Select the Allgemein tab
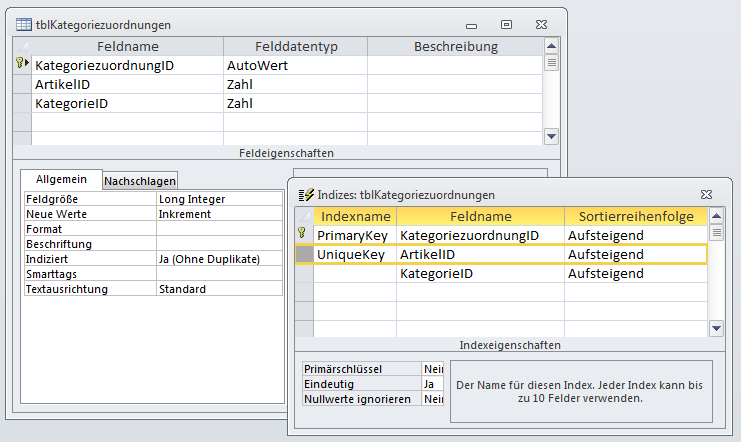The width and height of the screenshot is (741, 442). [61, 180]
